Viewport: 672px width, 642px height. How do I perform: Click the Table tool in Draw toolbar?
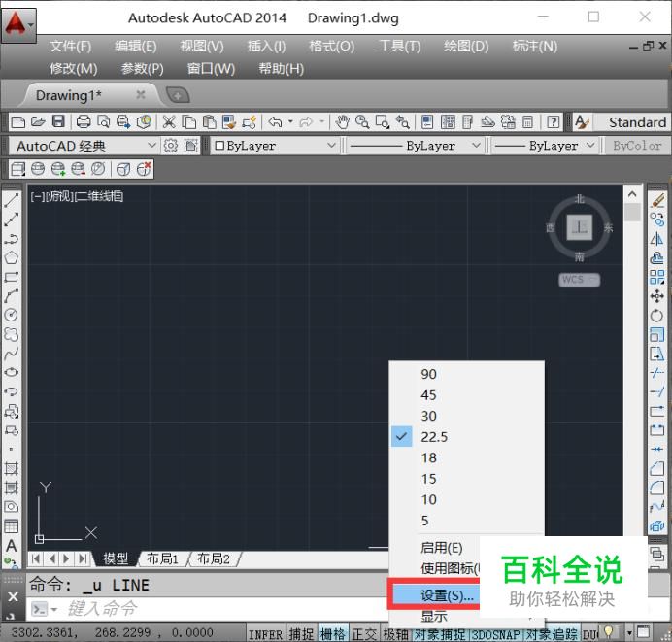coord(11,525)
